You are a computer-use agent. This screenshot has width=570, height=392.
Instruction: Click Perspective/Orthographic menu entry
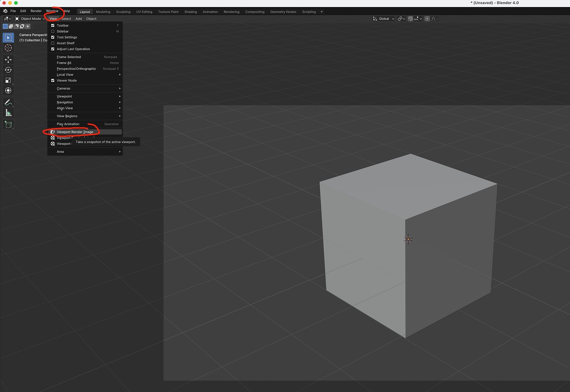point(85,69)
